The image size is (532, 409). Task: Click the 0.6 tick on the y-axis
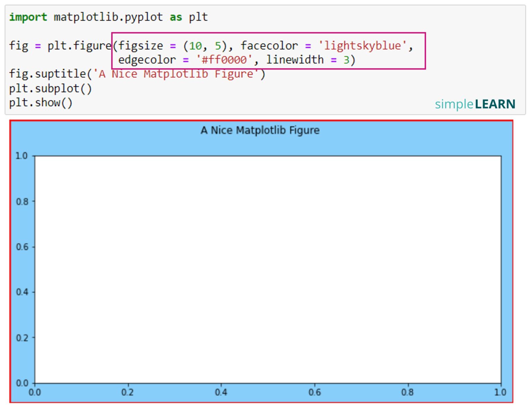pos(22,247)
